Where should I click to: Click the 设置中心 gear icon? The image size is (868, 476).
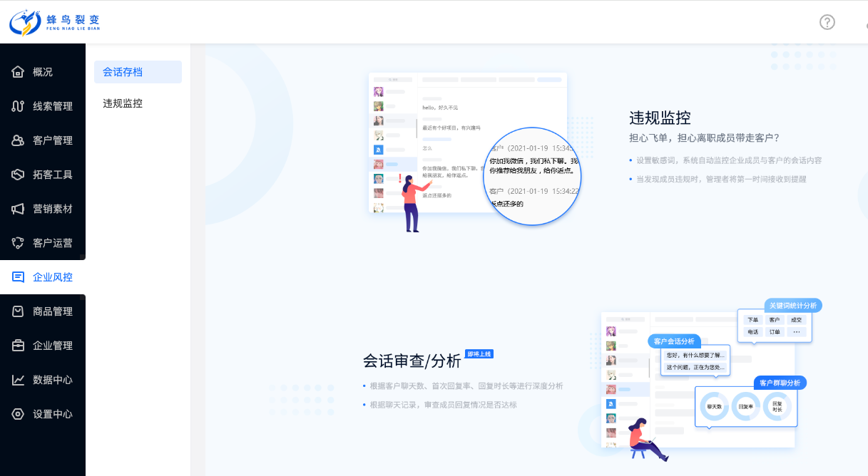pyautogui.click(x=19, y=414)
